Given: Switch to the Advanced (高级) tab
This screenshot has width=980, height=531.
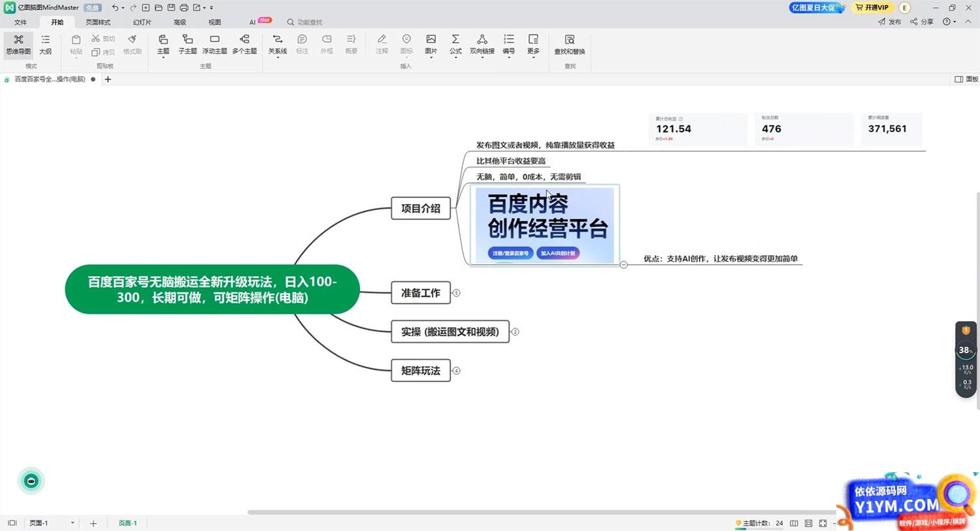Looking at the screenshot, I should (180, 22).
